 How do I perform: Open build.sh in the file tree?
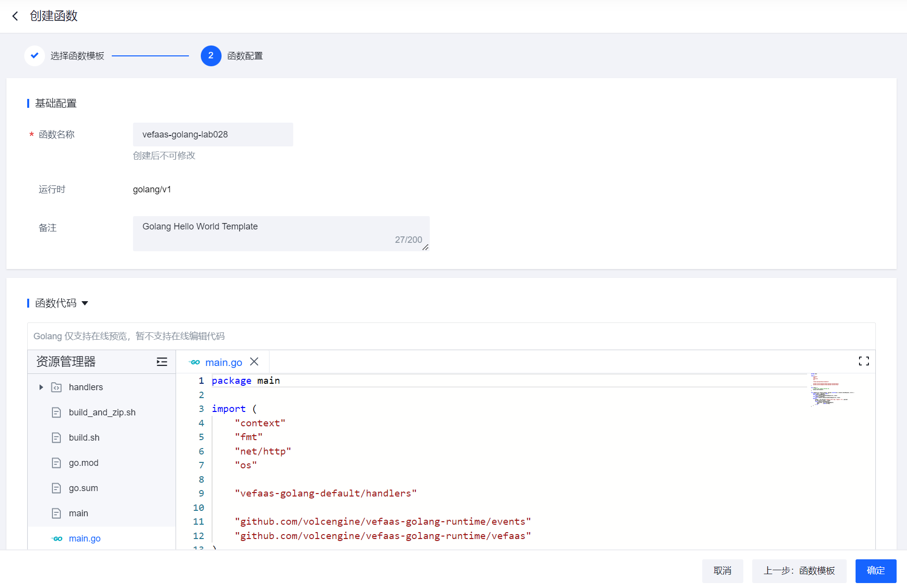(x=84, y=438)
